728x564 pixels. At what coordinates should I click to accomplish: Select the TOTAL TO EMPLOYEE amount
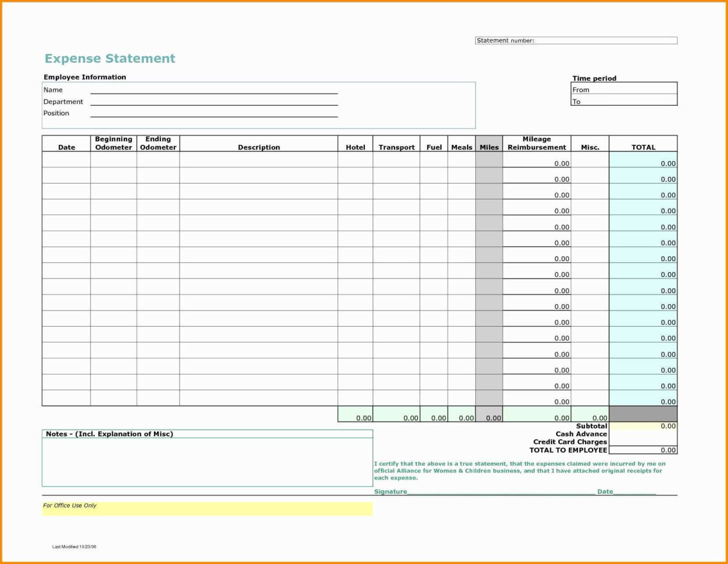coord(643,450)
